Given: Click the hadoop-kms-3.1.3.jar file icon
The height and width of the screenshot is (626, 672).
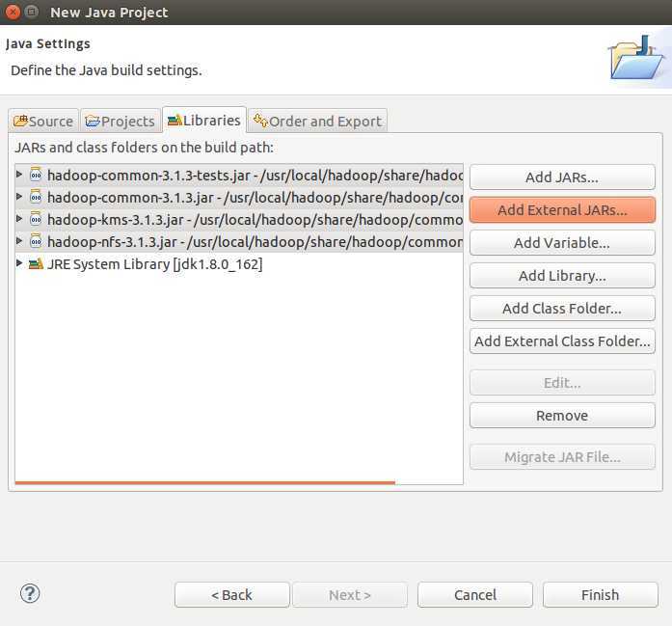Looking at the screenshot, I should coord(36,219).
